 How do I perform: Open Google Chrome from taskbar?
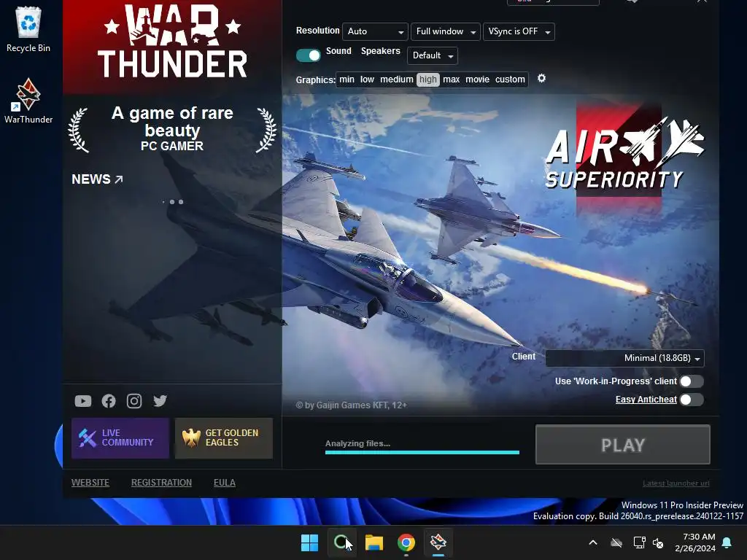406,542
